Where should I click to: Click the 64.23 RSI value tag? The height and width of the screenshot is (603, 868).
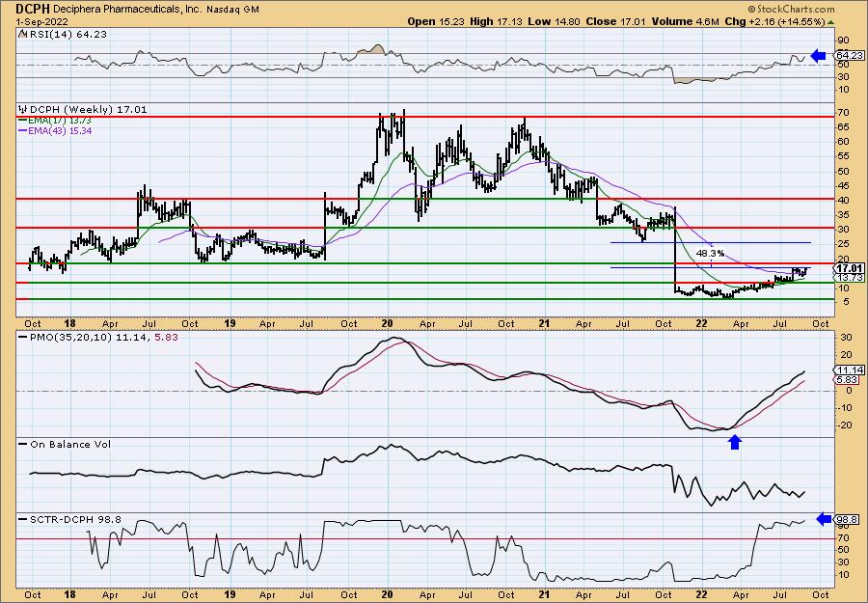point(850,55)
